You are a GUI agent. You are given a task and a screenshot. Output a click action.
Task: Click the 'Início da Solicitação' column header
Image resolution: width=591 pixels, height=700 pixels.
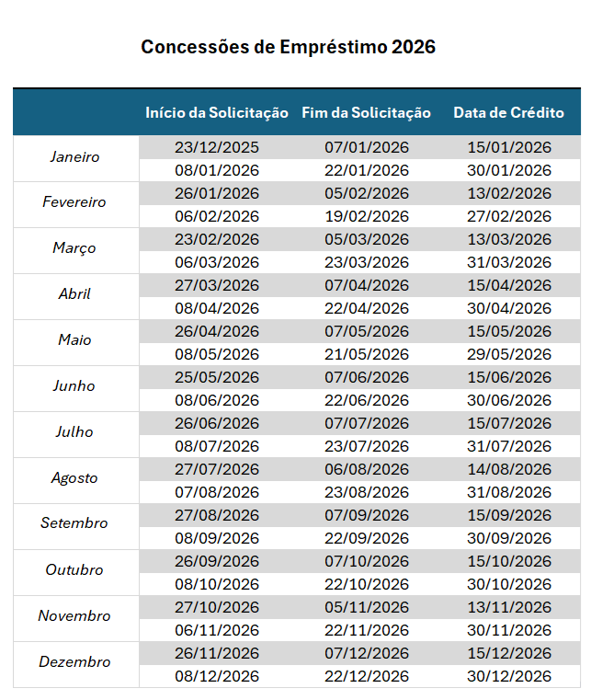pyautogui.click(x=217, y=112)
